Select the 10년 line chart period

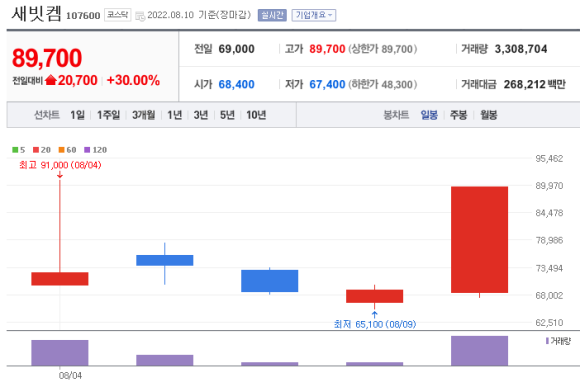tap(256, 115)
